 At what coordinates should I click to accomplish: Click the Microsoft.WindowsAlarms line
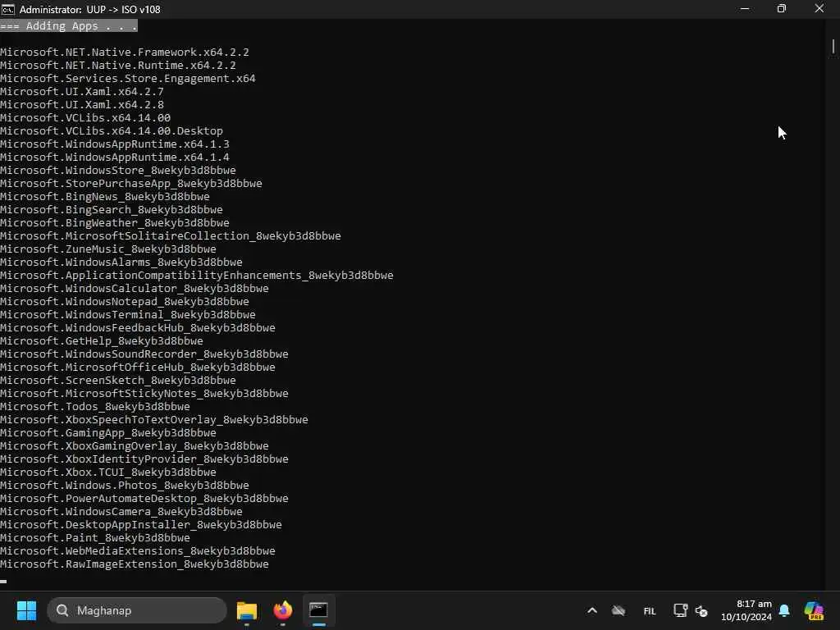[121, 262]
